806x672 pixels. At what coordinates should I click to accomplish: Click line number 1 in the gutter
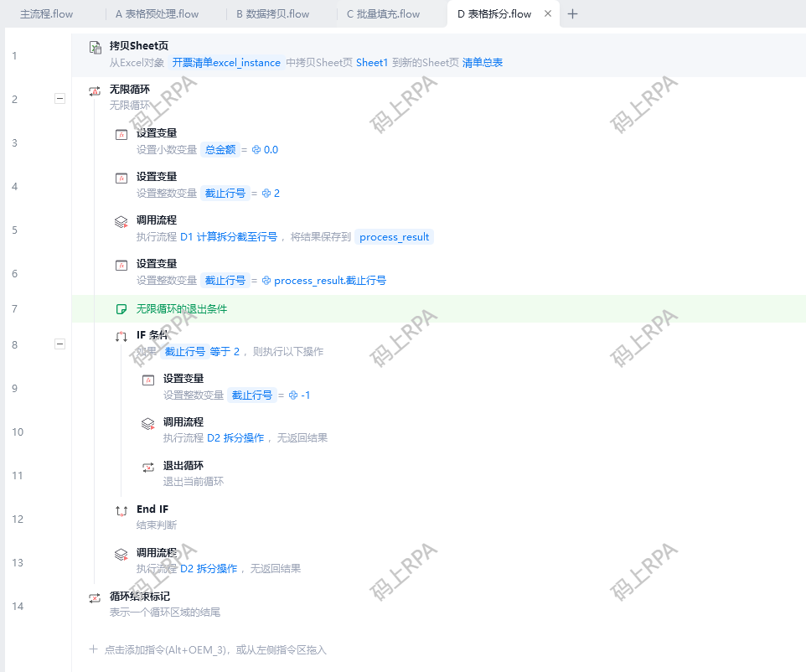pyautogui.click(x=14, y=55)
